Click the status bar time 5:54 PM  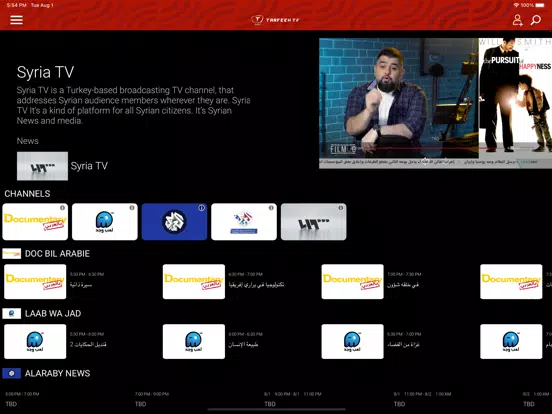pos(17,5)
